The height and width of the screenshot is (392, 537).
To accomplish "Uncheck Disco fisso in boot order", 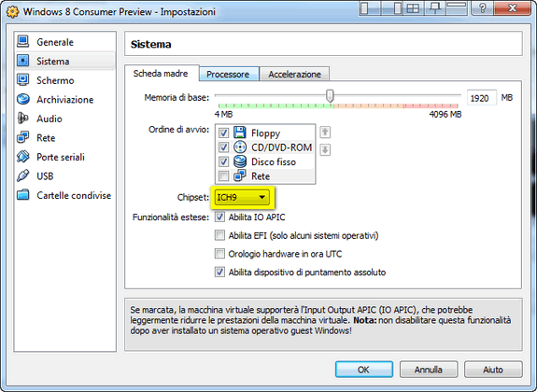I will click(223, 161).
